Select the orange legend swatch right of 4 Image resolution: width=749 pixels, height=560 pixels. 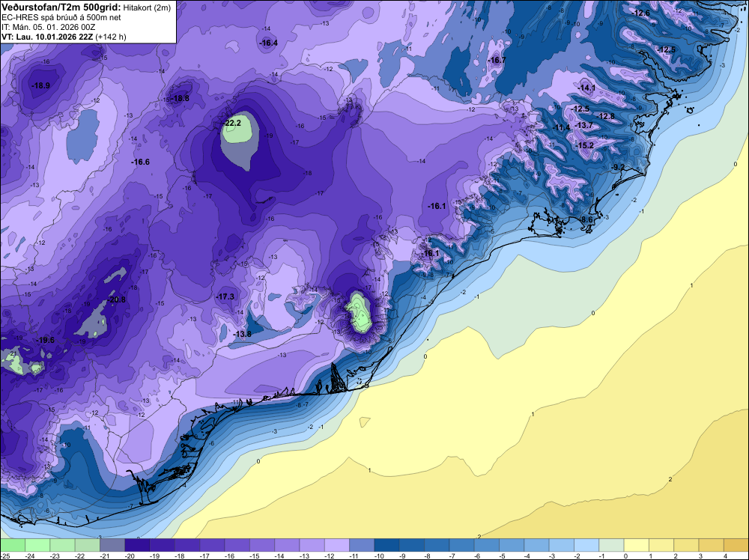[x=736, y=545]
